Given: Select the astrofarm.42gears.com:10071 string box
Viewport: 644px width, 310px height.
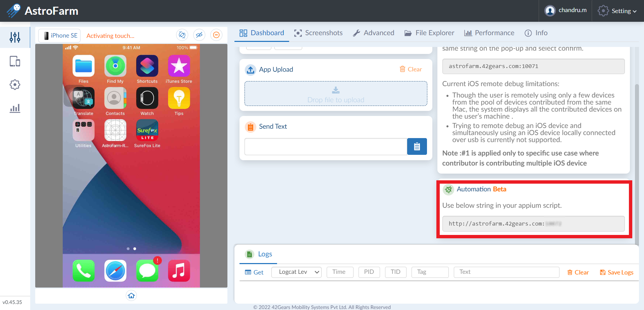Looking at the screenshot, I should tap(533, 66).
